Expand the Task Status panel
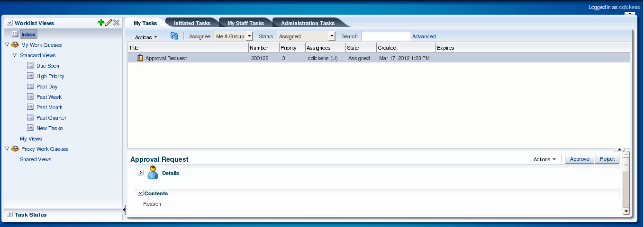The width and height of the screenshot is (644, 227). [9, 214]
